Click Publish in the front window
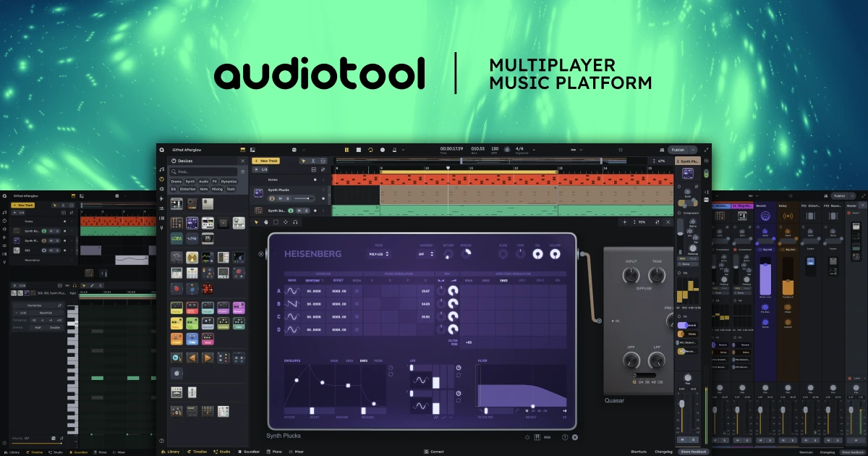The width and height of the screenshot is (868, 456). pyautogui.click(x=678, y=150)
